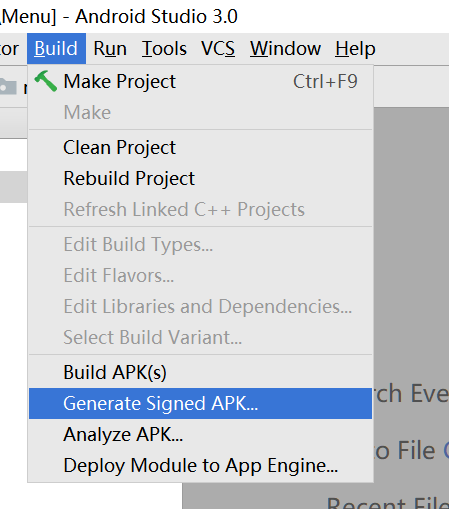
Task: Open the Window menu
Action: pos(285,49)
